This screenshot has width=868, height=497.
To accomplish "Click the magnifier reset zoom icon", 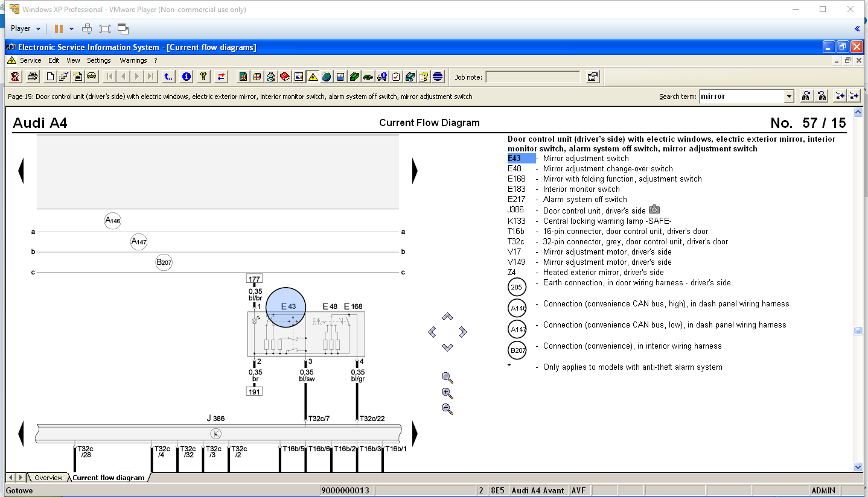I will (447, 378).
